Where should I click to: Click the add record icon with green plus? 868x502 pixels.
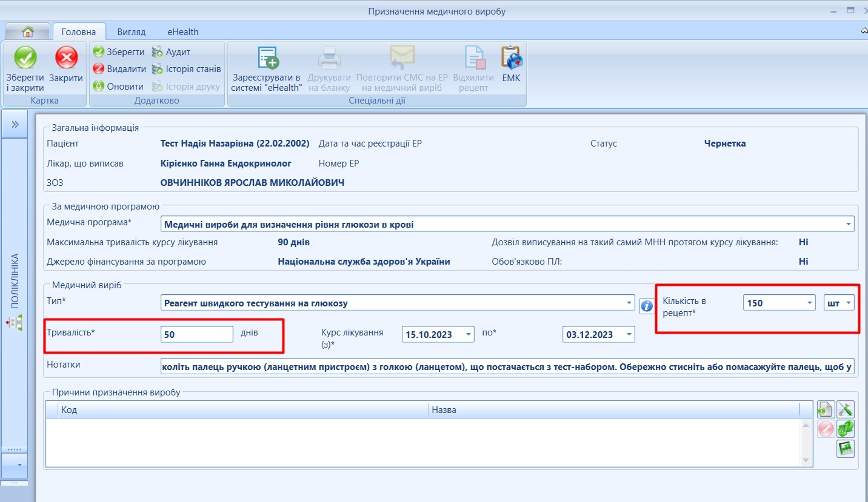pos(826,410)
